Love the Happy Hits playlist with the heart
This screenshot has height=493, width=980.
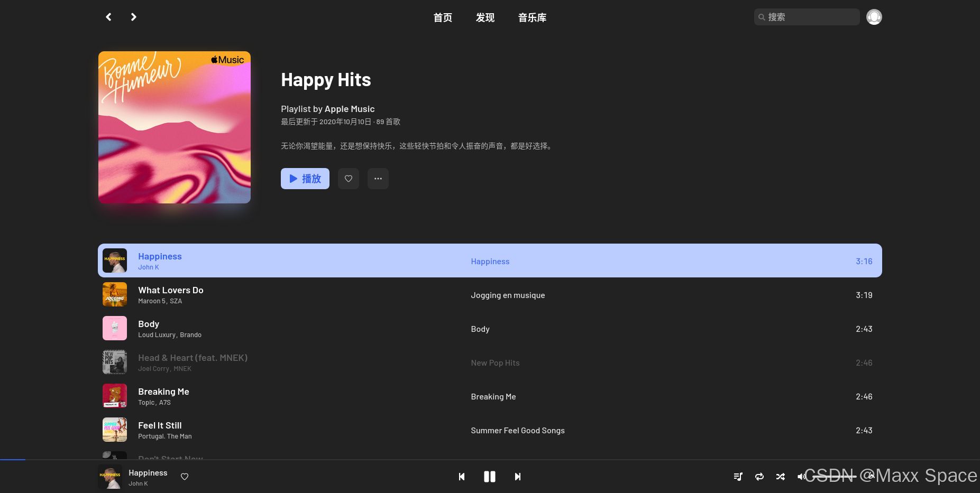pos(348,179)
